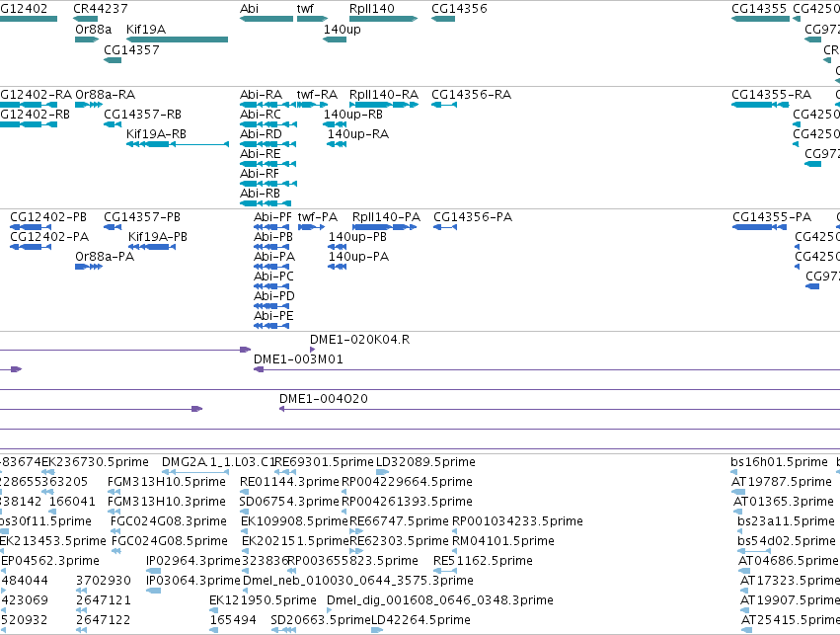840x635 pixels.
Task: Click transcript RpII140-RA
Action: 384,95
